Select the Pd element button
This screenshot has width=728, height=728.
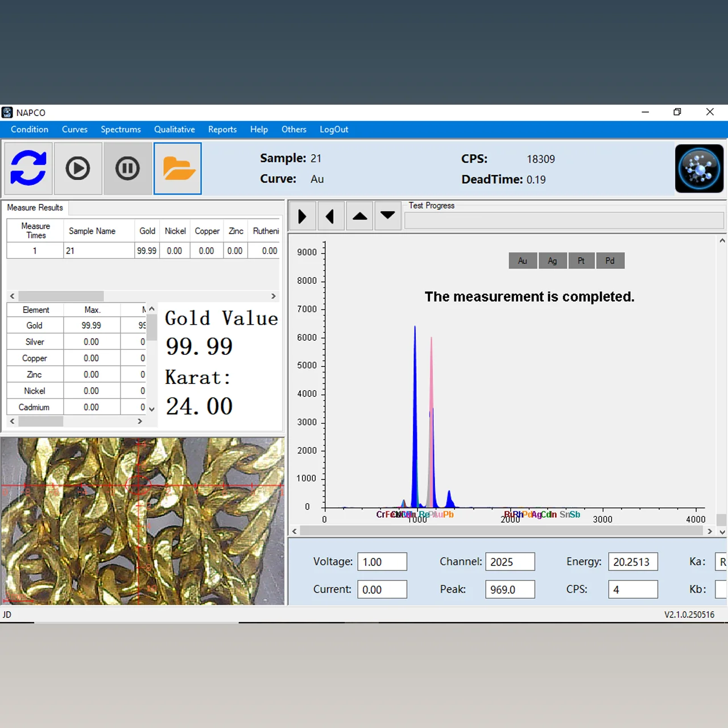(x=610, y=260)
